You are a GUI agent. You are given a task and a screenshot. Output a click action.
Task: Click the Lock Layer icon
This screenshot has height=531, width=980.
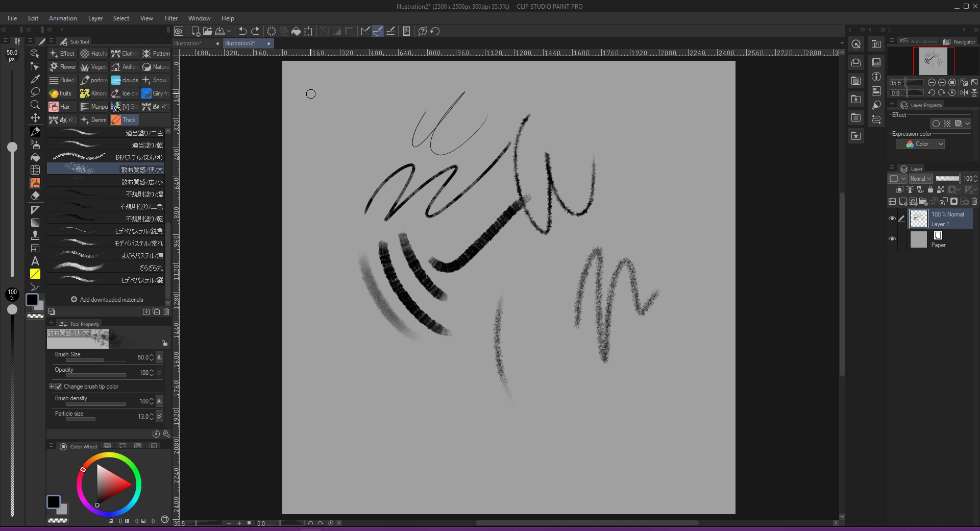930,189
